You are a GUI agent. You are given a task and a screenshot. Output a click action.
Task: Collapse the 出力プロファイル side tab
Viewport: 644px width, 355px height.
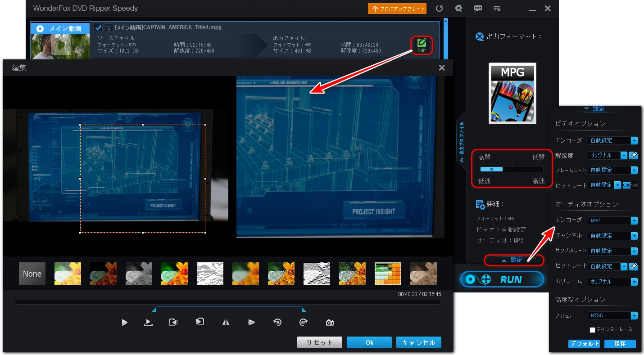click(462, 142)
